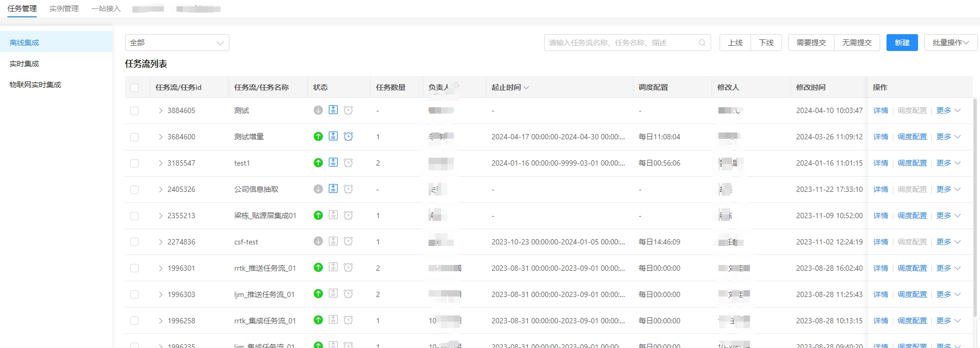
Task: Click the submit icon in 公司信息抽取 row
Action: [x=333, y=189]
